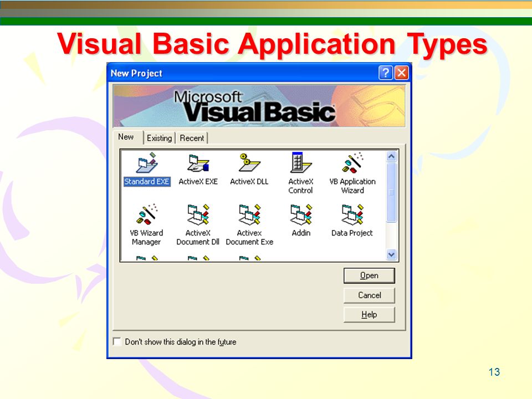Click the Cancel button
Viewport: 532px width, 399px height.
369,295
